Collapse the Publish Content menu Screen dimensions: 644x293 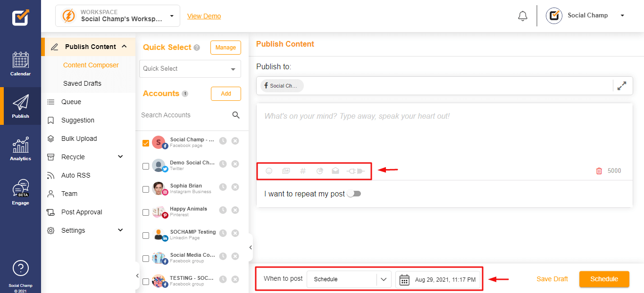[124, 46]
